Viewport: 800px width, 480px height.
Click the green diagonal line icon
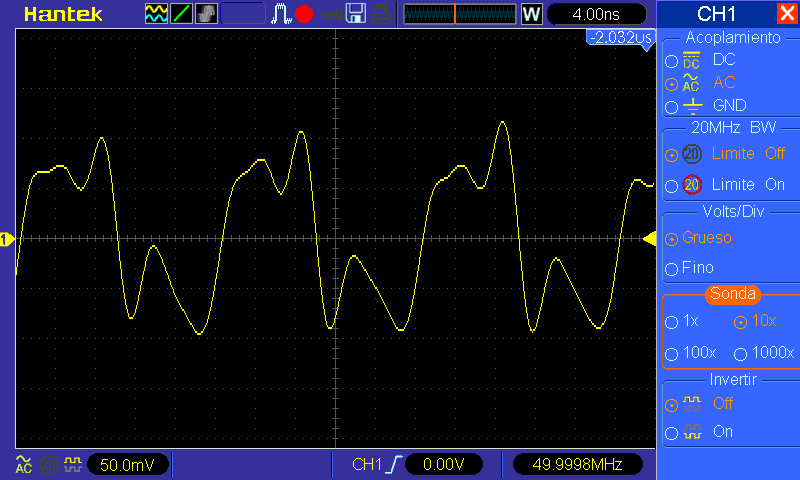pos(182,14)
